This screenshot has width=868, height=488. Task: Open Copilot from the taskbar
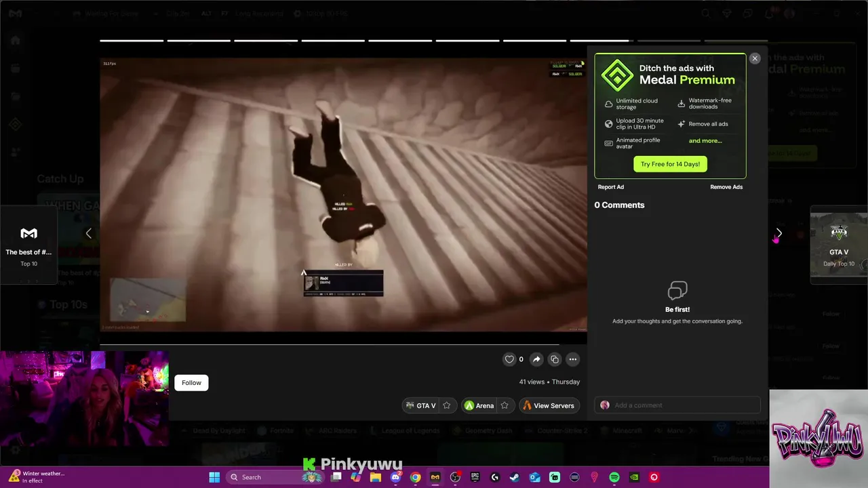click(355, 477)
